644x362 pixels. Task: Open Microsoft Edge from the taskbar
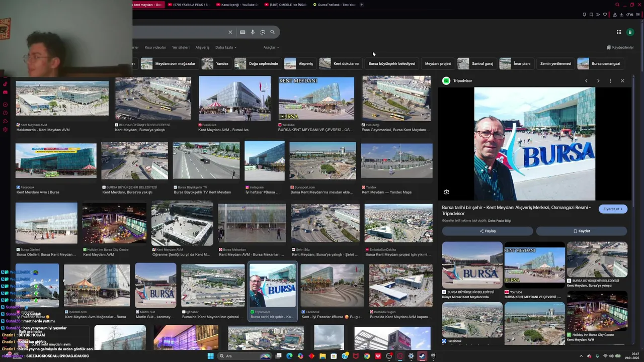pos(289,356)
